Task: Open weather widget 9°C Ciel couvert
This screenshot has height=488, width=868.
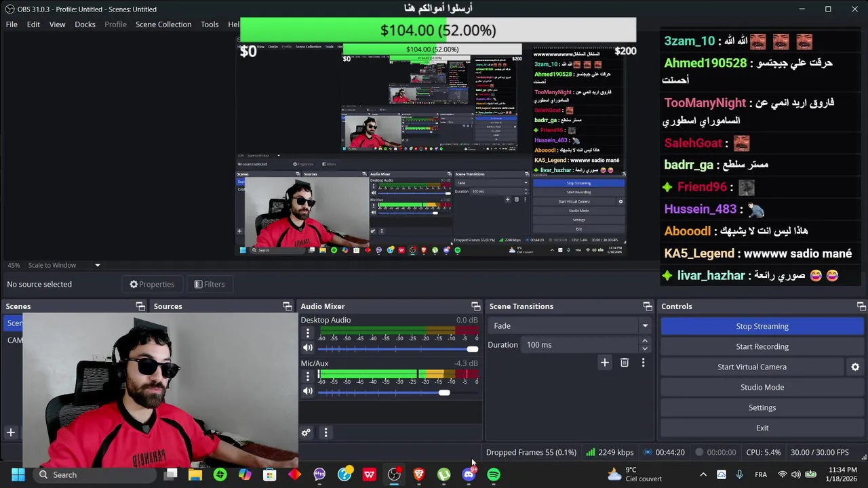Action: 635,474
